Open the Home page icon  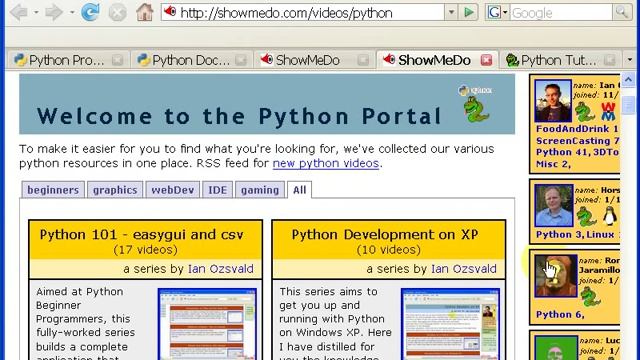(144, 12)
